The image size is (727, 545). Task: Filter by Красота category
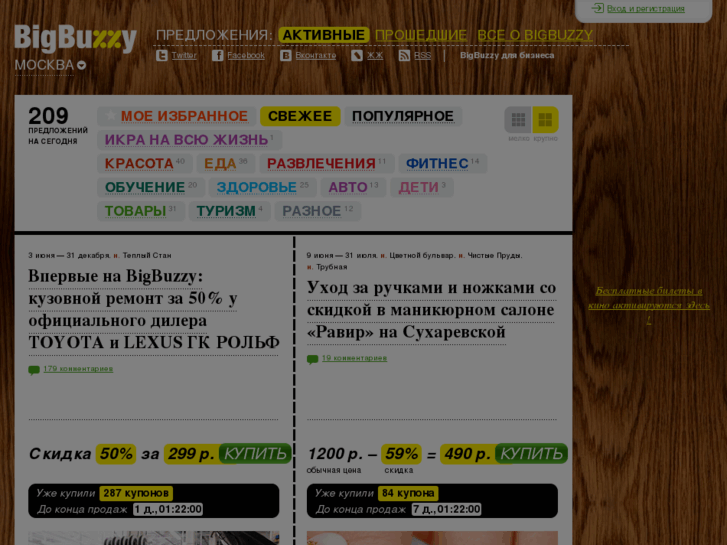(x=145, y=163)
